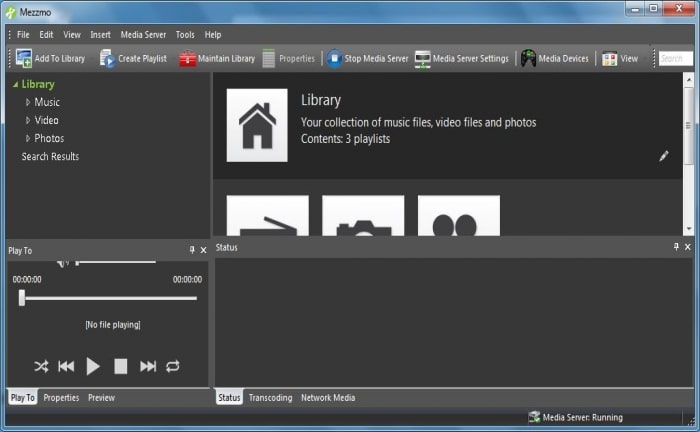Select Search Results in tree
The width and height of the screenshot is (700, 432).
click(50, 157)
